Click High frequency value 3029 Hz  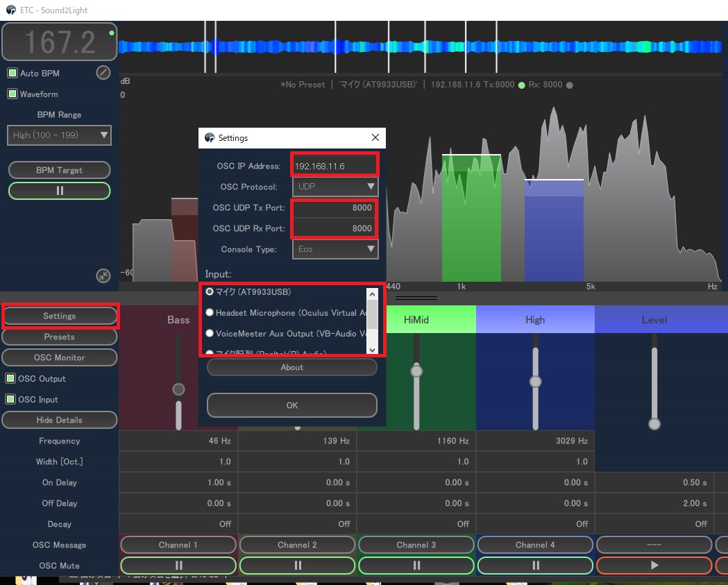coord(535,441)
